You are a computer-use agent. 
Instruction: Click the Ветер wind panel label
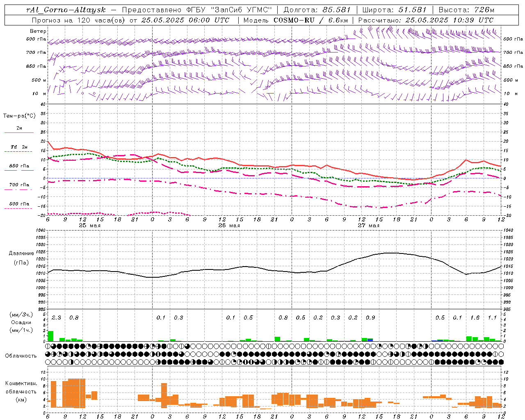[x=38, y=31]
